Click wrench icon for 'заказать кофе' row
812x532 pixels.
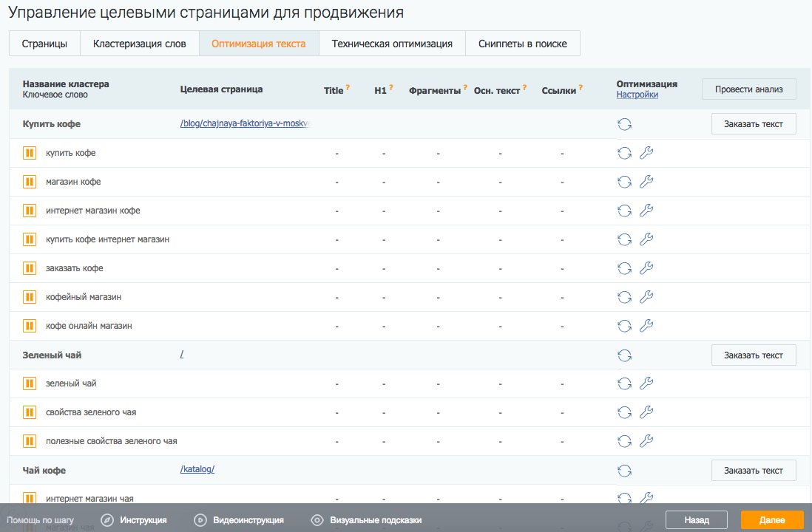646,268
